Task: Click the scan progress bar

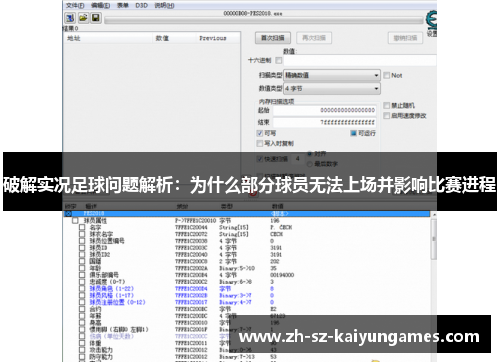Action: (x=264, y=21)
